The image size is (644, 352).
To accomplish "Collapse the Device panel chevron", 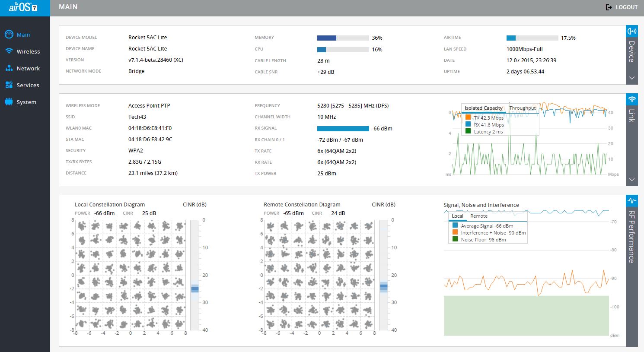I will click(632, 78).
